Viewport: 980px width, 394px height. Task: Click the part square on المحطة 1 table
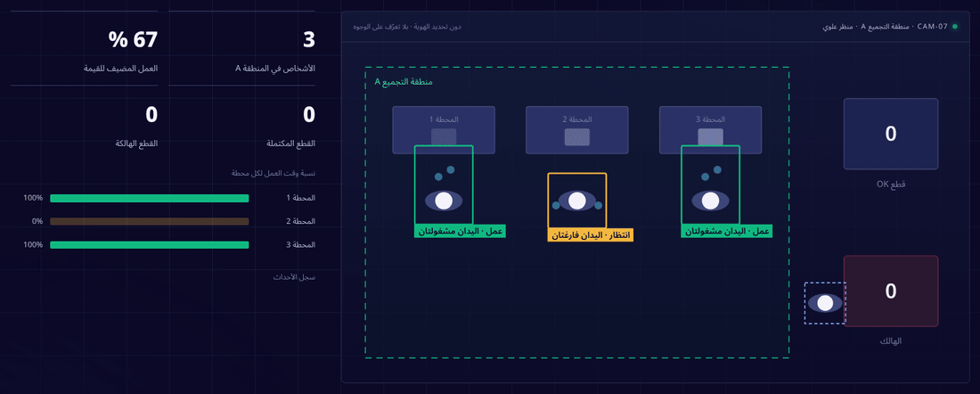pos(444,137)
